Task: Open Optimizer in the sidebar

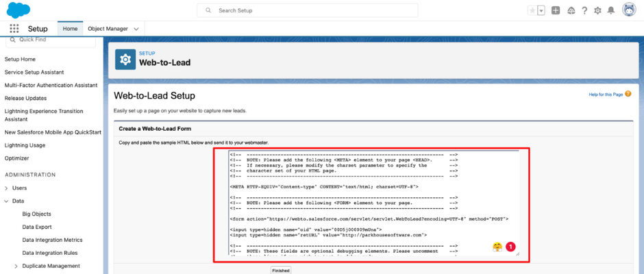Action: point(17,158)
